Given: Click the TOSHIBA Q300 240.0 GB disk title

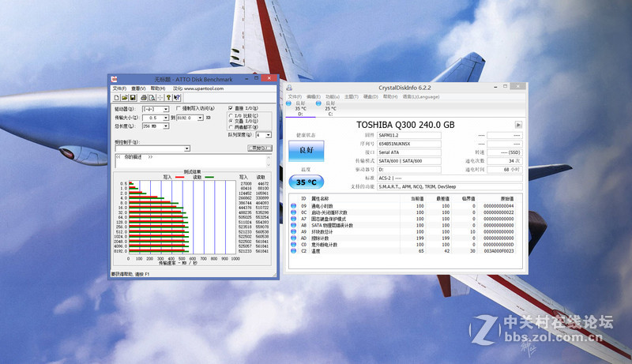Looking at the screenshot, I should [x=405, y=125].
